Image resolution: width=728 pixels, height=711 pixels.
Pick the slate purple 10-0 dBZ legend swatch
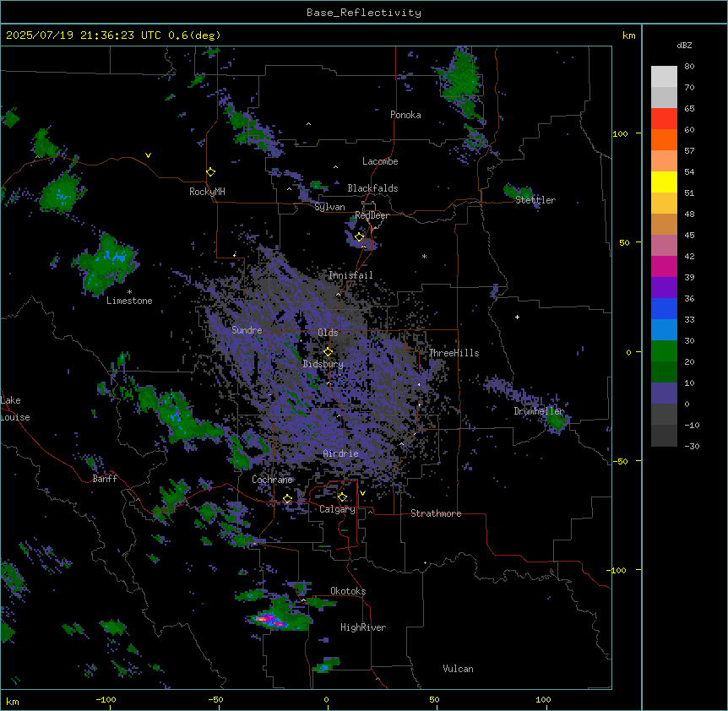664,393
